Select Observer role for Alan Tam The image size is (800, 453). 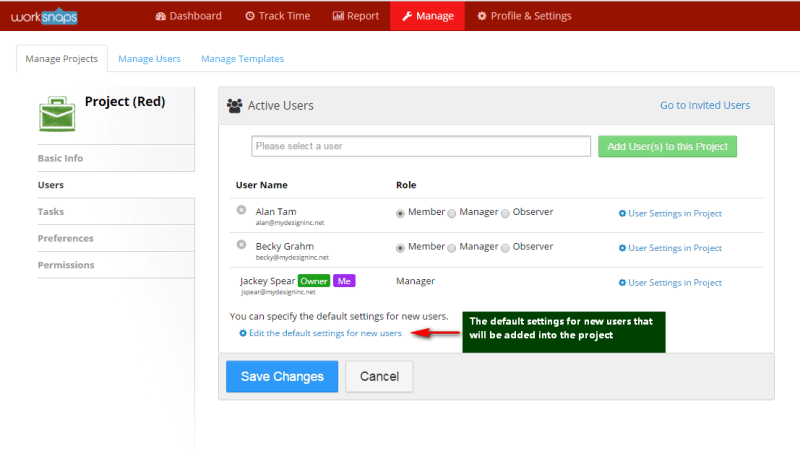(505, 214)
